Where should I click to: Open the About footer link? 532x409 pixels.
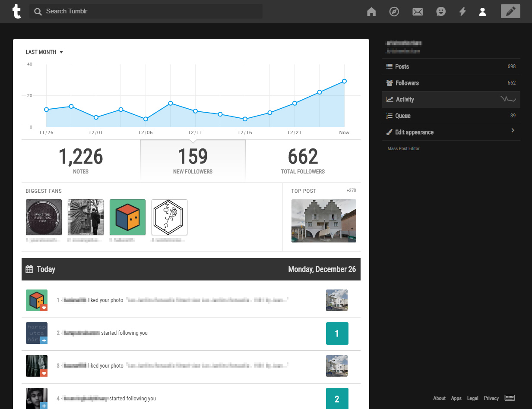click(439, 398)
